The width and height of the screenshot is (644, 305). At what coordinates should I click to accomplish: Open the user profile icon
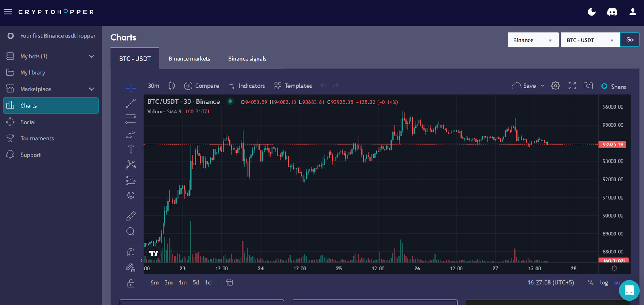[x=633, y=12]
